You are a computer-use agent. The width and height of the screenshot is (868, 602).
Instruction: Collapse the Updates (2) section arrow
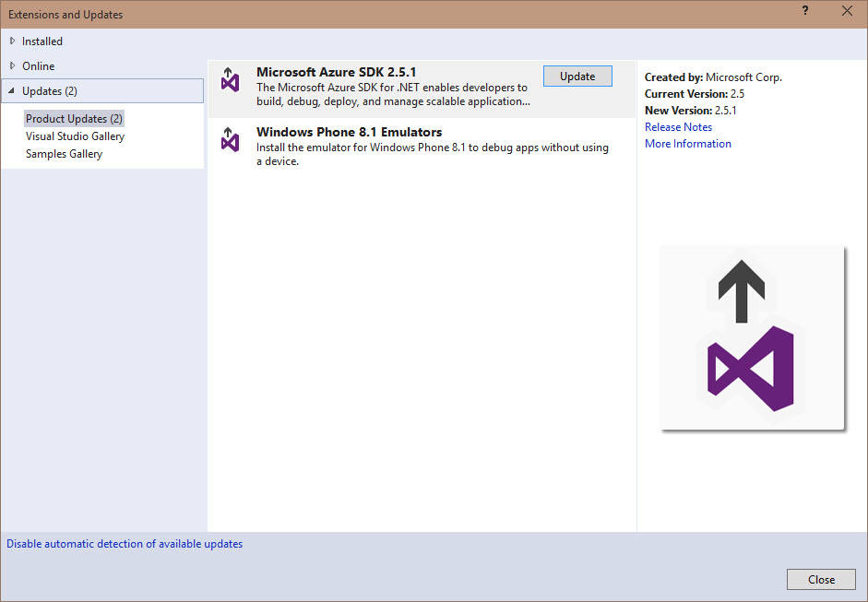pos(12,90)
